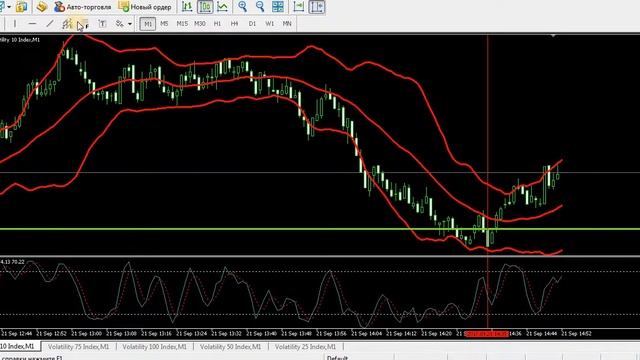Tile the chart windows
This screenshot has height=360, width=640.
coord(278,7)
